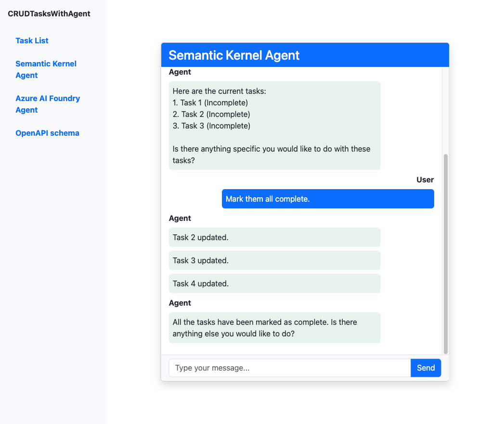Click the message input field
504x424 pixels.
[289, 368]
